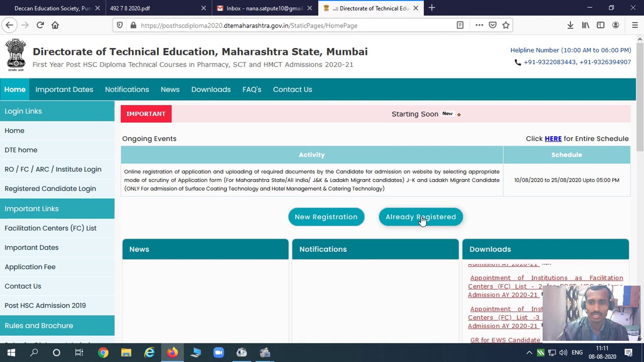Show the sidebars icon in toolbar
The height and width of the screenshot is (362, 644).
pyautogui.click(x=601, y=25)
